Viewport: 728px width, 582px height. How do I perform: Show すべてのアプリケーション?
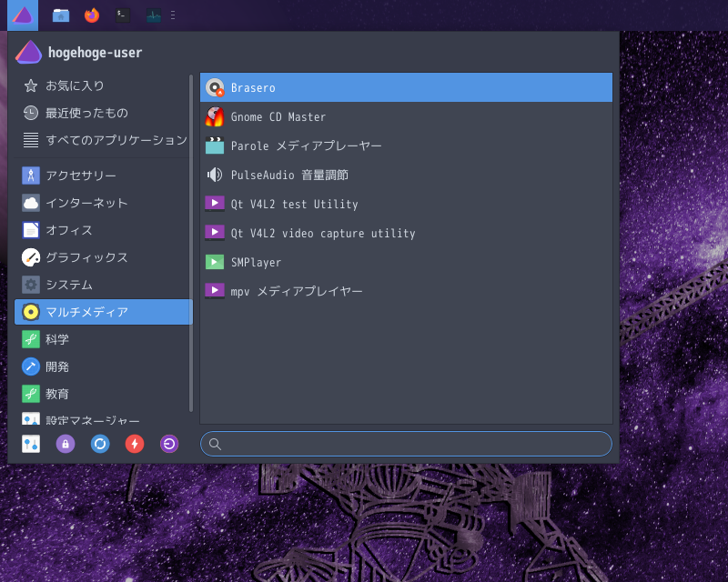click(x=103, y=140)
